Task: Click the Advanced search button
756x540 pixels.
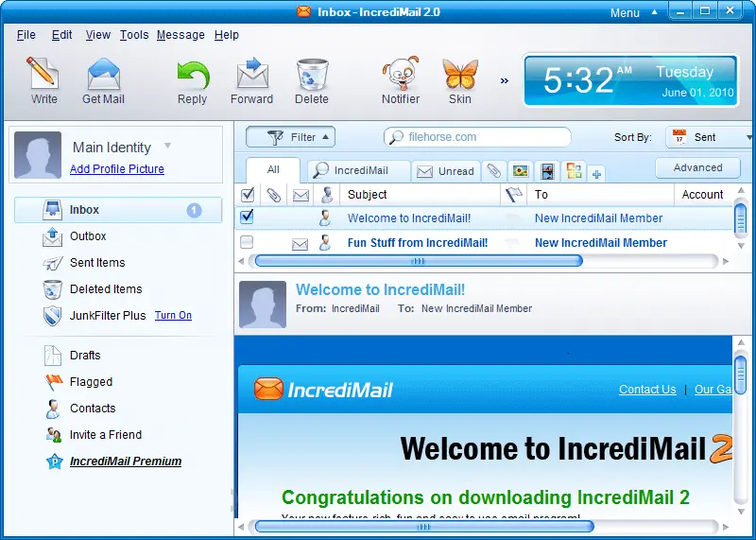Action: point(697,167)
